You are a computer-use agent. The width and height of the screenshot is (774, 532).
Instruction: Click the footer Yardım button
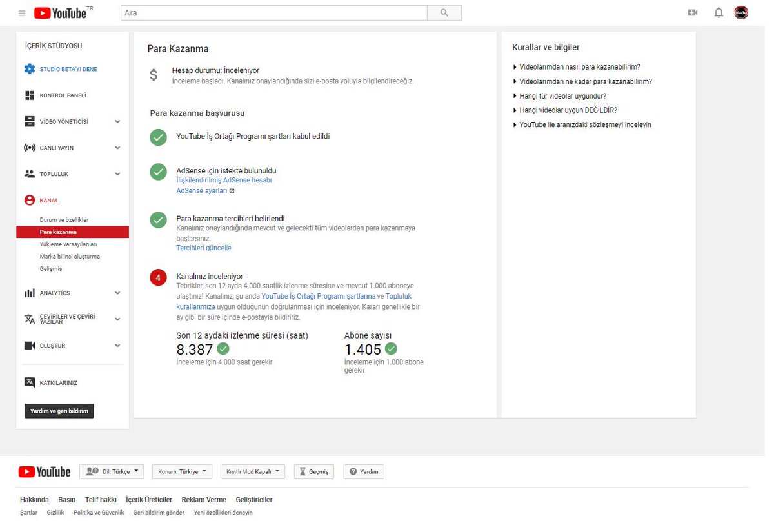coord(364,472)
